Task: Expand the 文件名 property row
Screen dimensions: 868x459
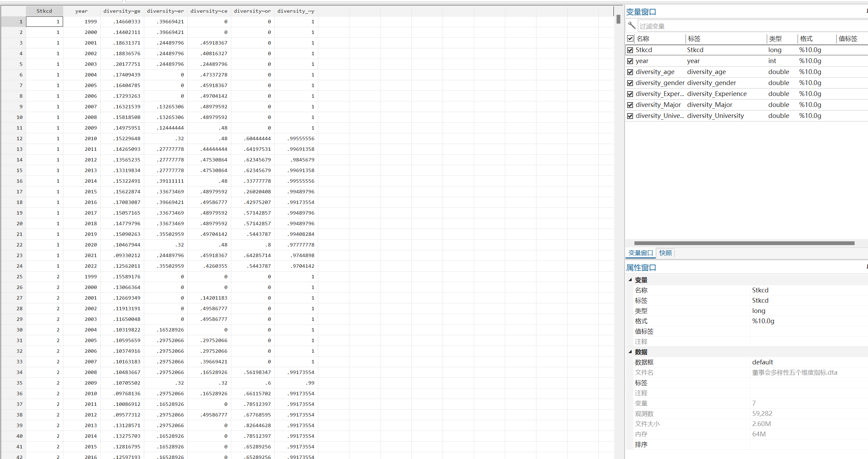Action: tap(630, 373)
